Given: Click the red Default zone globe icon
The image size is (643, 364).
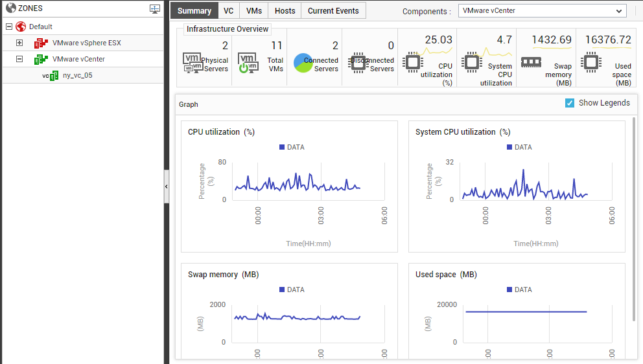Looking at the screenshot, I should point(21,27).
